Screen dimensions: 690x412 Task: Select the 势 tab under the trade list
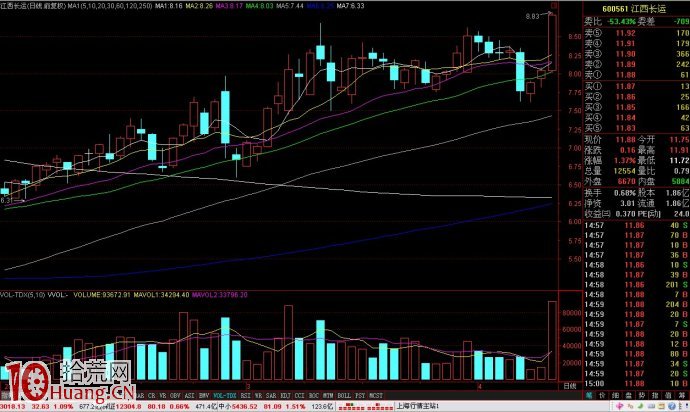(642, 396)
